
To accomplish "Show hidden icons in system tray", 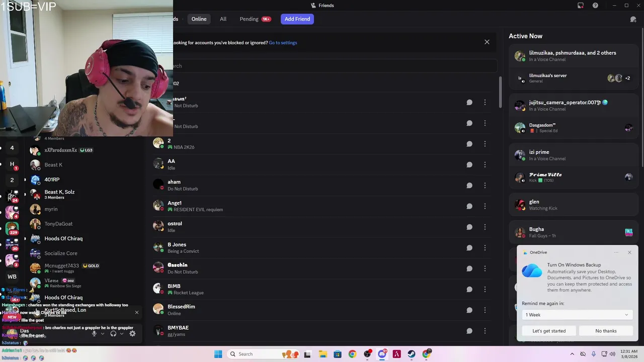I will [573, 354].
